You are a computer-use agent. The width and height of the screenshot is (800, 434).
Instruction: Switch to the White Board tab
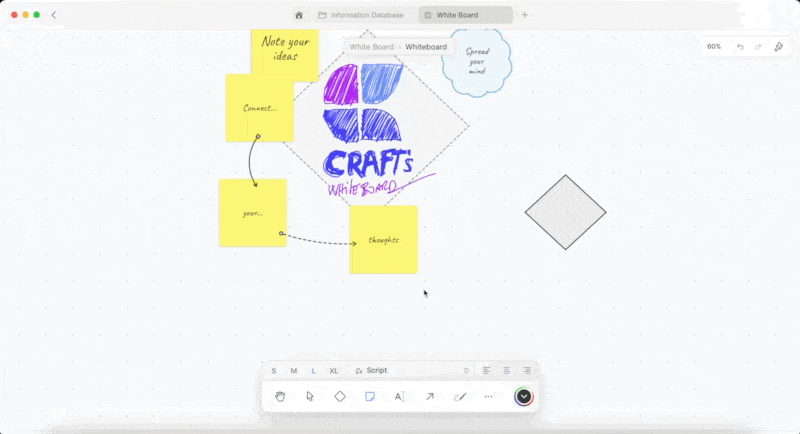(x=465, y=15)
